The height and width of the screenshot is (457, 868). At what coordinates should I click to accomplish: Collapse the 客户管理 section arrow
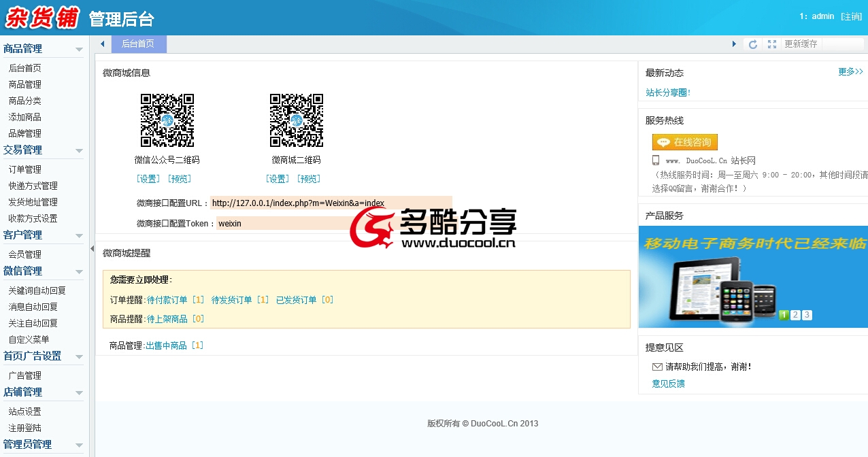coord(79,236)
